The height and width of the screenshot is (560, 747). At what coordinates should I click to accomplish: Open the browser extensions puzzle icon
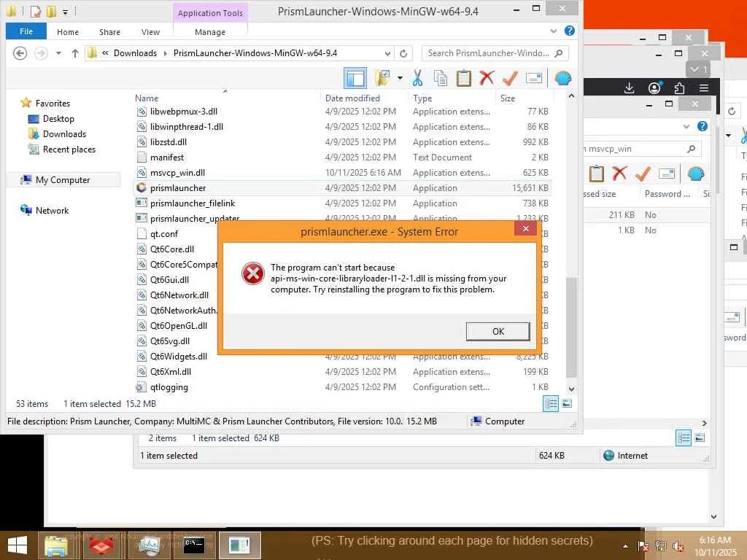coord(679,88)
